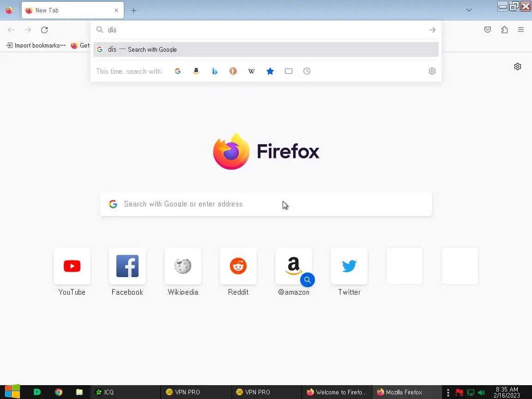Screen dimensions: 532x399
Task: Click the Search with Google page field
Action: (266, 204)
